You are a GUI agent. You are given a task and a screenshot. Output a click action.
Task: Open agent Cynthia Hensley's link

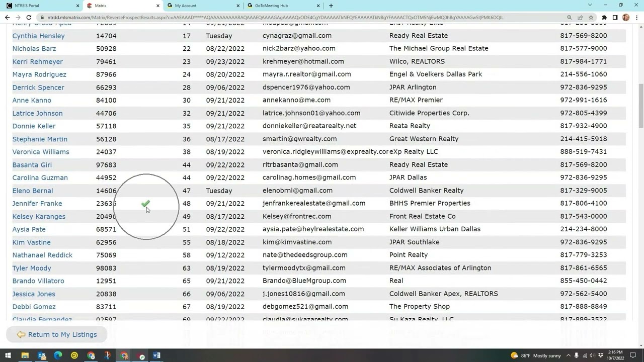[38, 36]
